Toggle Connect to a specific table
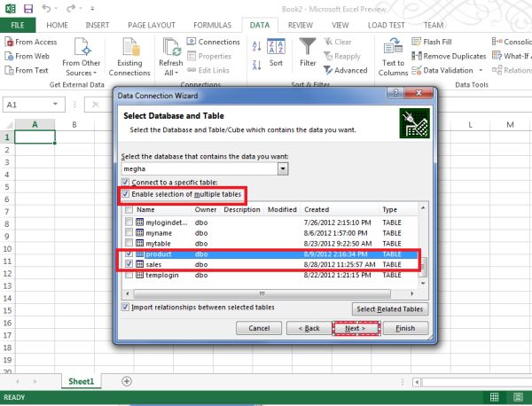Image resolution: width=532 pixels, height=406 pixels. click(x=126, y=182)
